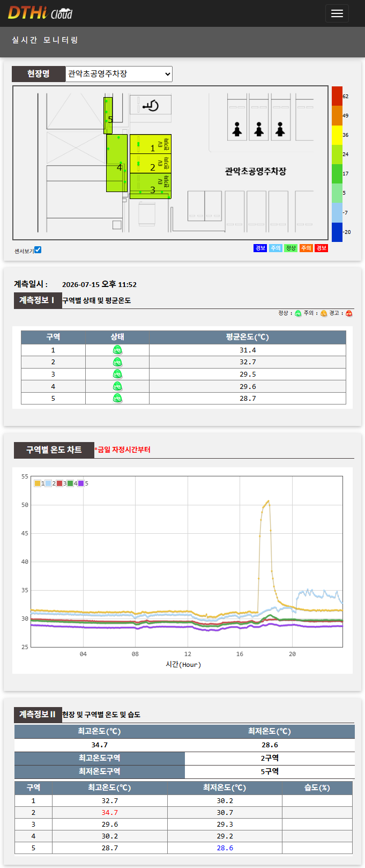365x868 pixels.
Task: Click the 계측정보 II section header
Action: (x=38, y=715)
